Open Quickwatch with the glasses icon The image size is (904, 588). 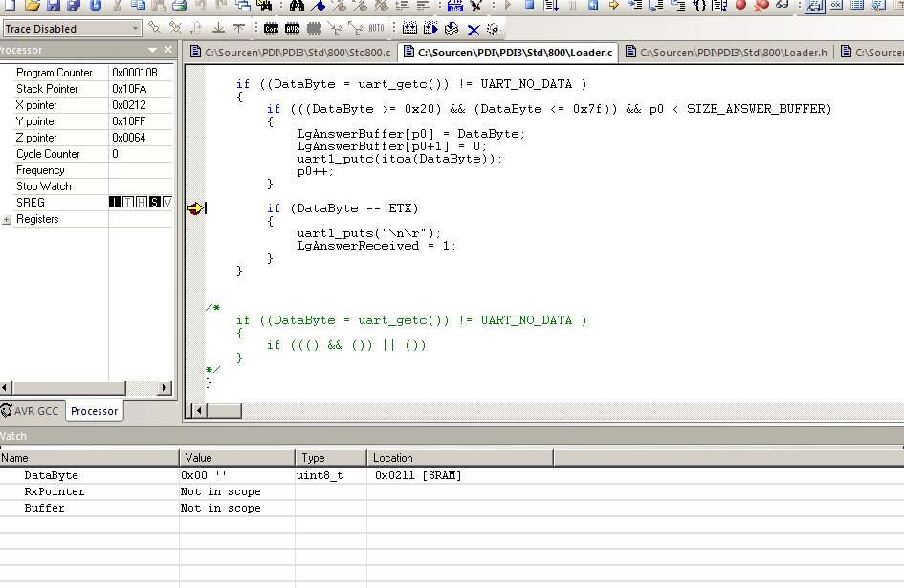point(783,5)
